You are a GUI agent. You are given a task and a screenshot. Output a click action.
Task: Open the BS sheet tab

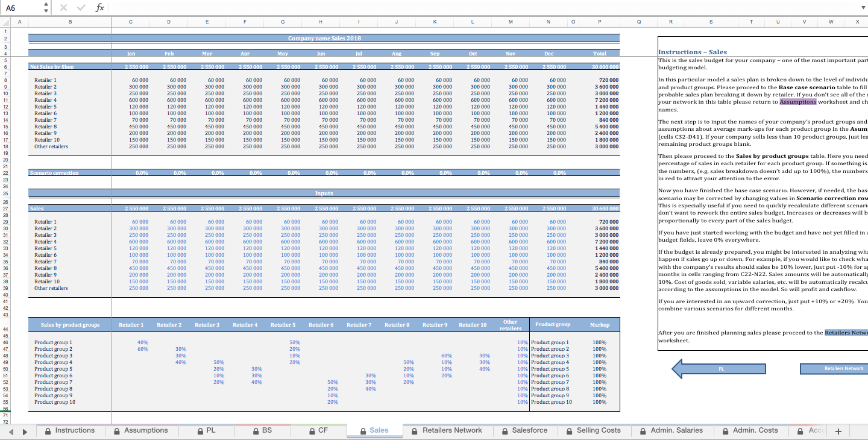click(262, 430)
